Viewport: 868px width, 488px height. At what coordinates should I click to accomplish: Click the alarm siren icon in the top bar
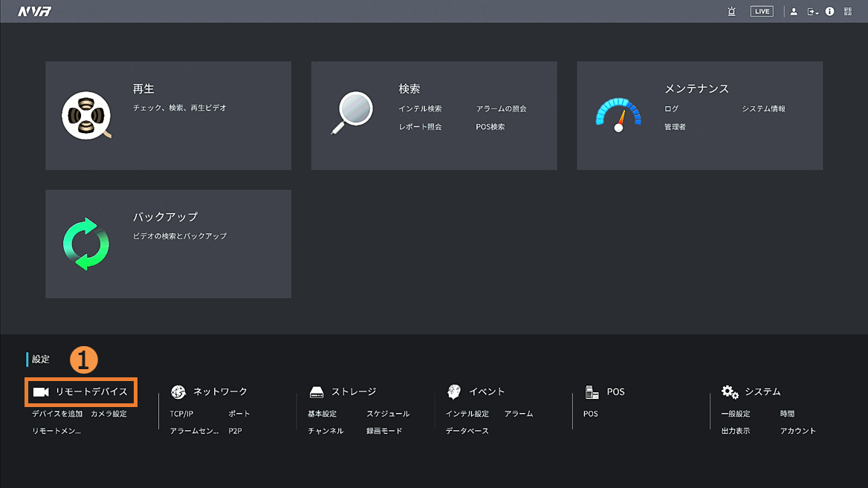click(x=731, y=11)
